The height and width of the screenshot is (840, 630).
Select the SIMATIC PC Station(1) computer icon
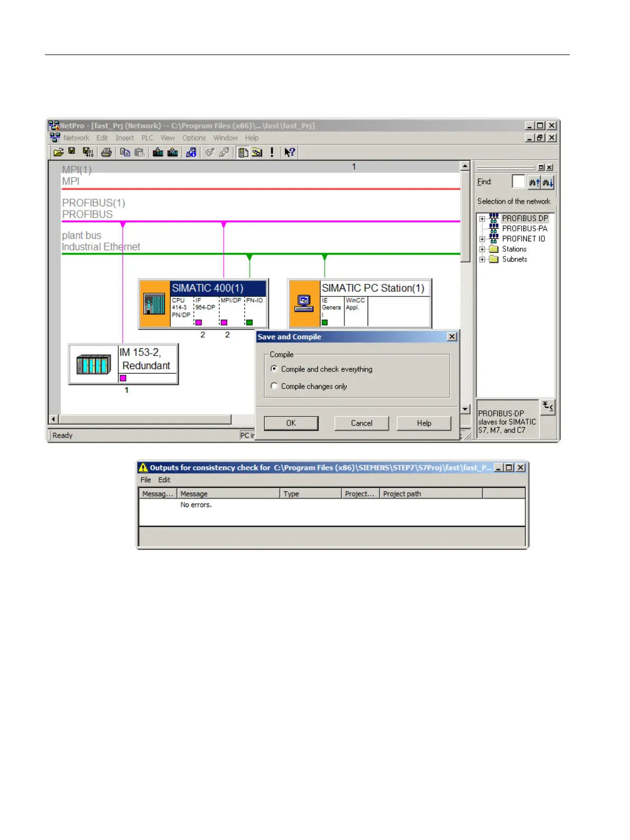(x=305, y=304)
